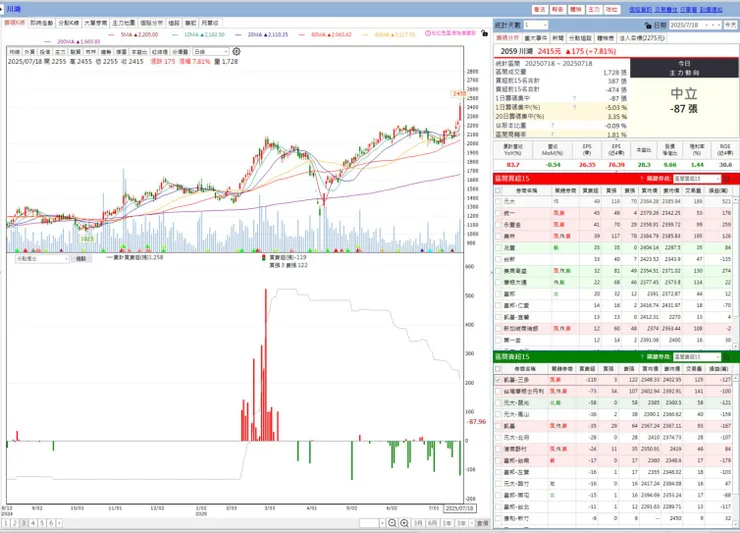Toggle the 均線 chart overlay button
Viewport: 740px width, 533px height.
(14, 51)
